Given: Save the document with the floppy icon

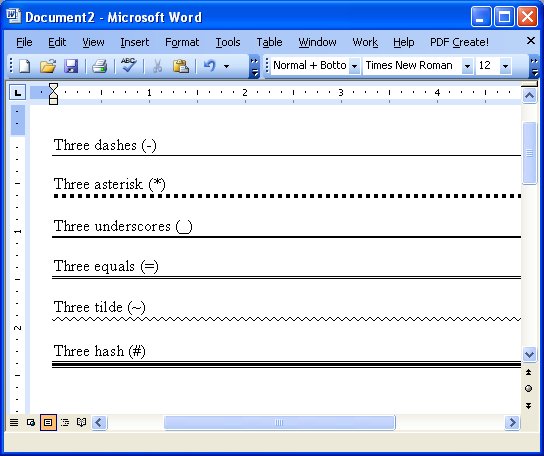Looking at the screenshot, I should pos(71,66).
